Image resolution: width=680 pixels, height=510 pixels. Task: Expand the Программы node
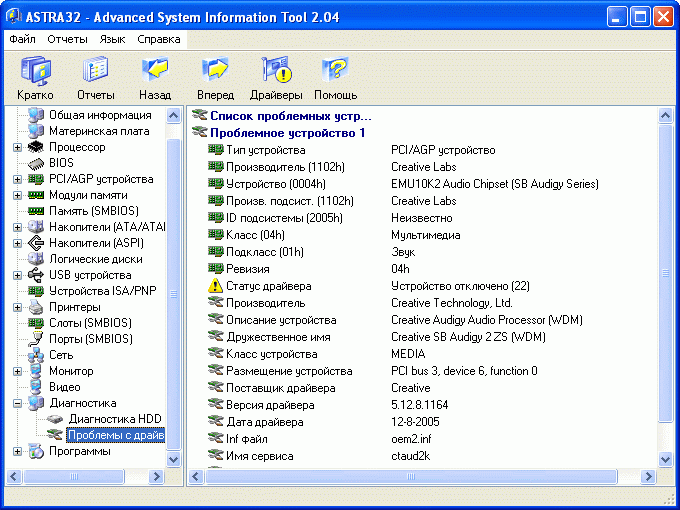17,451
